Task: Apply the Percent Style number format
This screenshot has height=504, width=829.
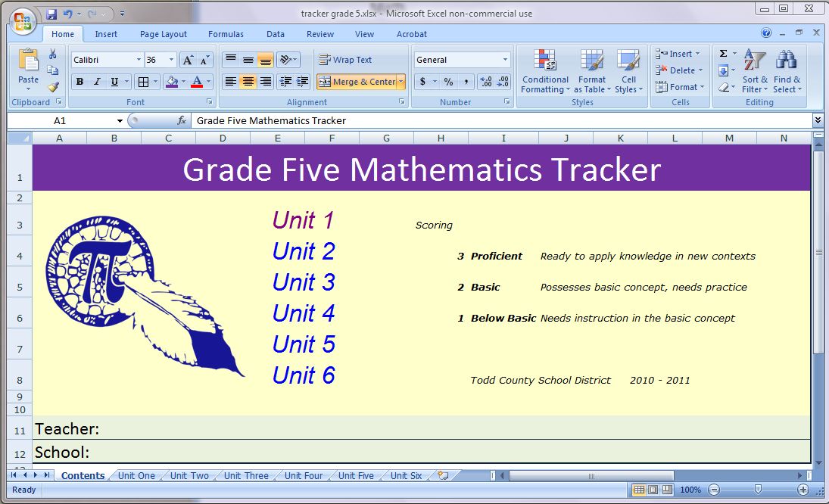Action: click(x=447, y=80)
